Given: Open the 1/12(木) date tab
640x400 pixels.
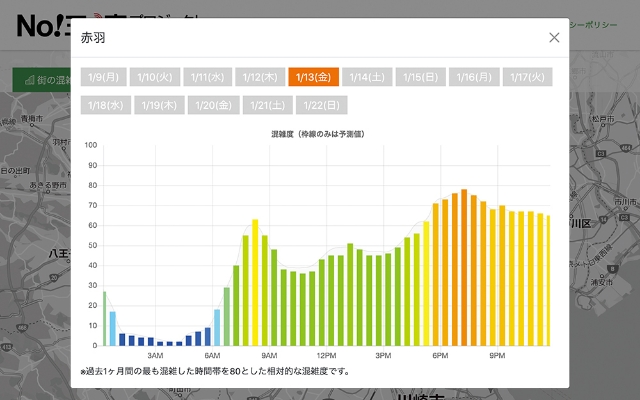Looking at the screenshot, I should (261, 77).
